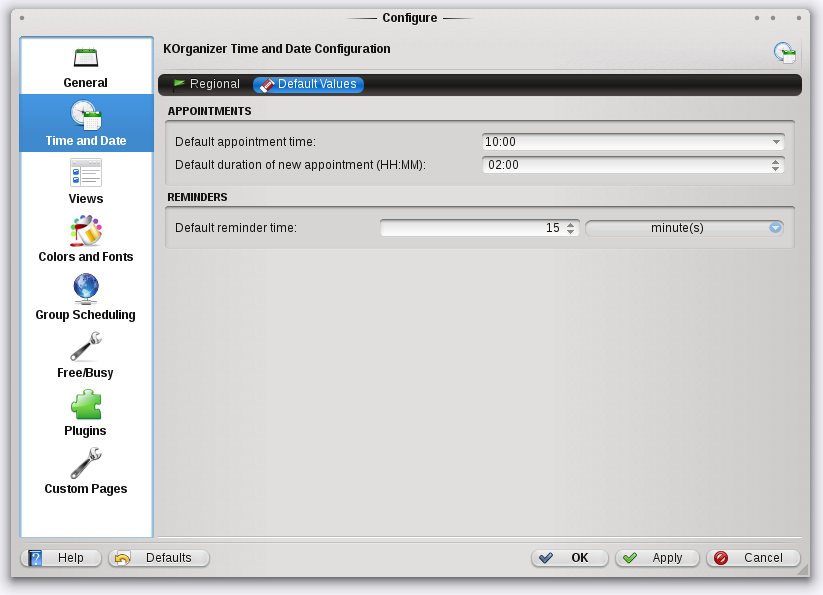823x595 pixels.
Task: Open the Free/Busy wrench icon
Action: 86,346
